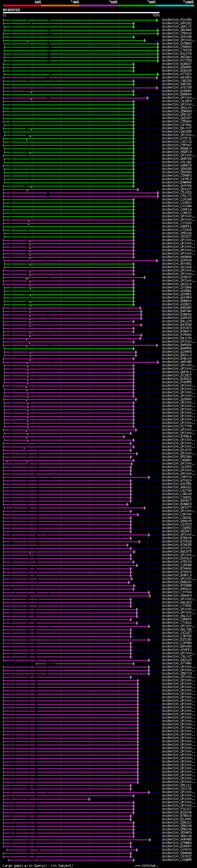Click UniRef100_Q7QF47 label
Screen dimensions: 197x868
pos(177,277)
